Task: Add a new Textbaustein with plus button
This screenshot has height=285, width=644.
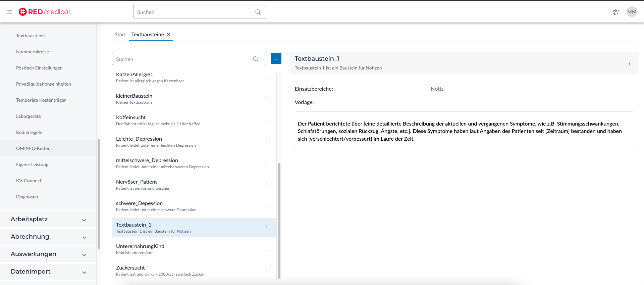Action: [x=276, y=59]
